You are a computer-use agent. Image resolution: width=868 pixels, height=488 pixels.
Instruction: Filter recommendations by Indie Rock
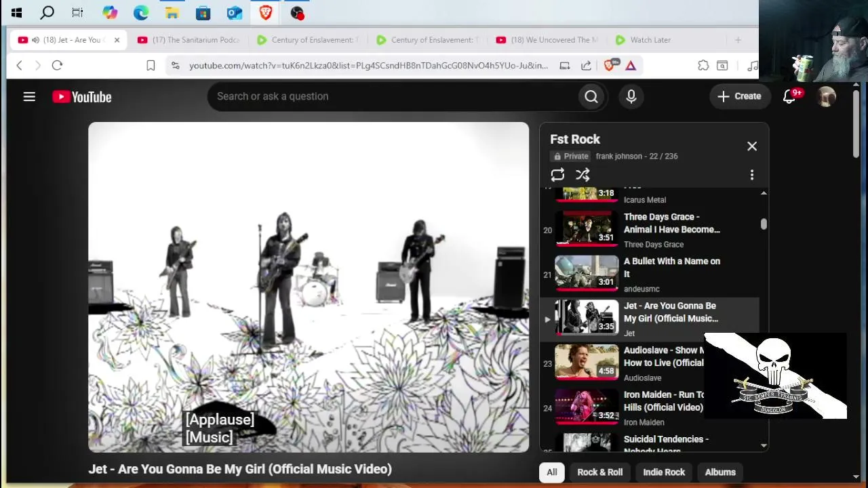664,472
